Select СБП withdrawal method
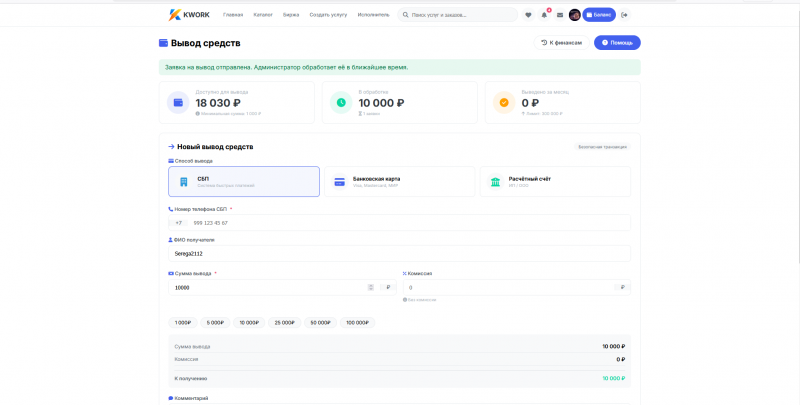Image resolution: width=800 pixels, height=405 pixels. click(x=244, y=182)
